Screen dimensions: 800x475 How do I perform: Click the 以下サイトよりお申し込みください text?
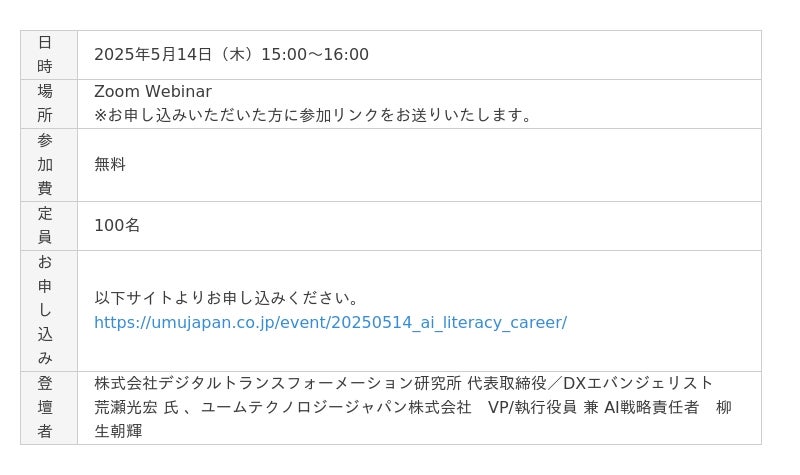(x=227, y=298)
